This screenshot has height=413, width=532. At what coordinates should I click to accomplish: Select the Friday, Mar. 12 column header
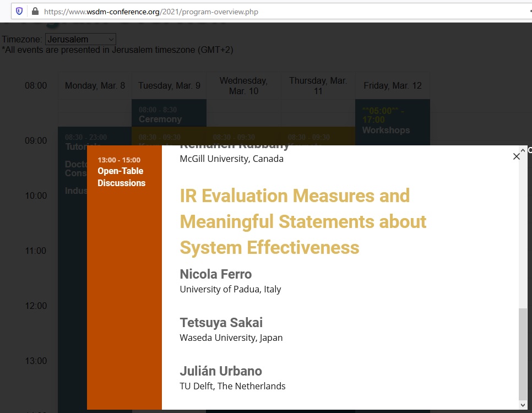click(x=393, y=85)
